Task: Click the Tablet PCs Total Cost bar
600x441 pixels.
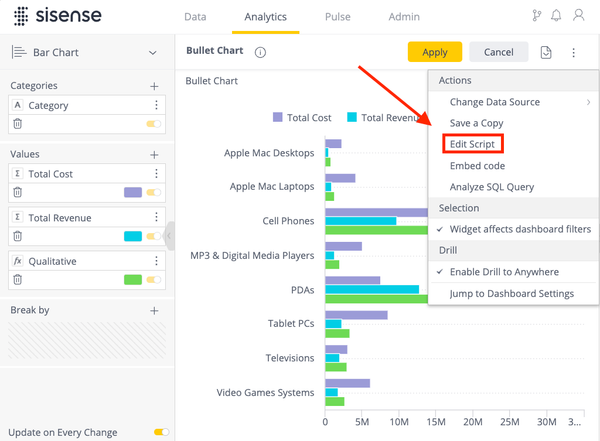Action: (x=356, y=315)
